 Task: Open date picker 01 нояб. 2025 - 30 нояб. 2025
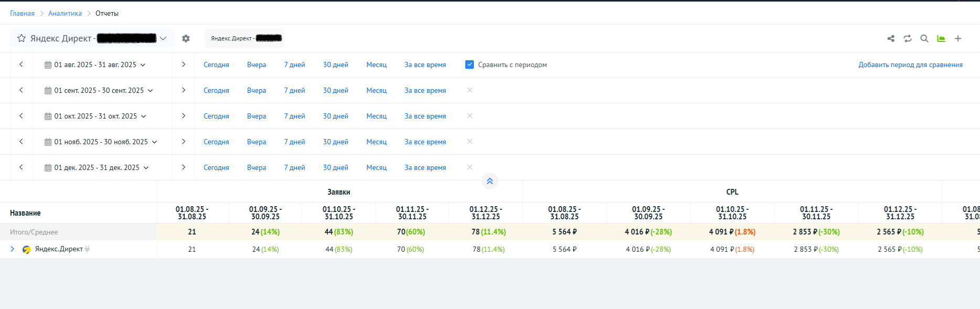pyautogui.click(x=101, y=142)
